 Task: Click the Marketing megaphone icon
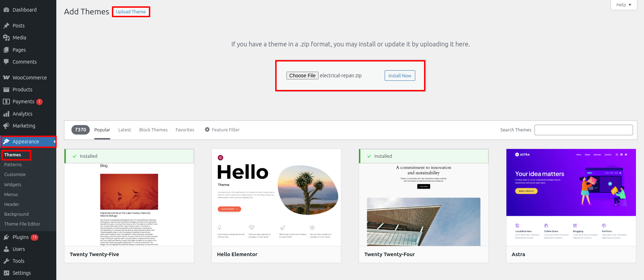(6, 126)
